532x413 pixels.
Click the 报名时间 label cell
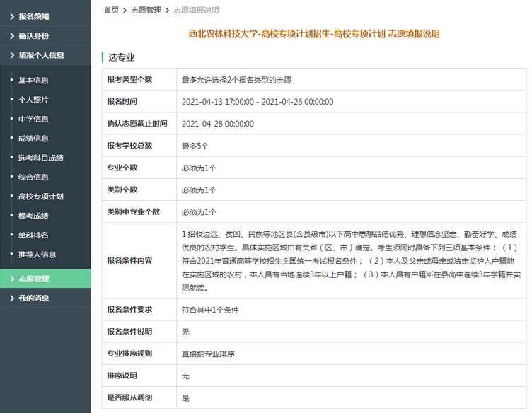(x=139, y=101)
